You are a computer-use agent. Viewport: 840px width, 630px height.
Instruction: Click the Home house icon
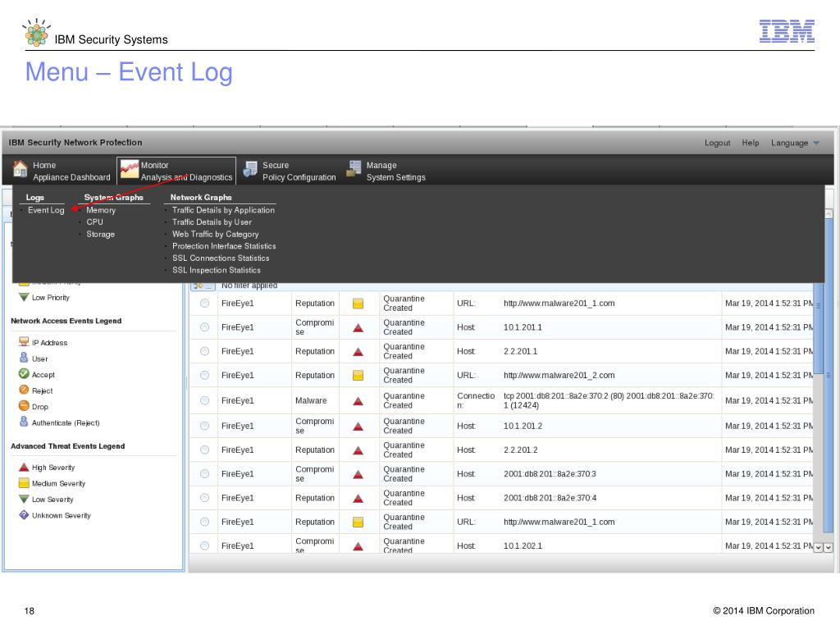pyautogui.click(x=21, y=169)
